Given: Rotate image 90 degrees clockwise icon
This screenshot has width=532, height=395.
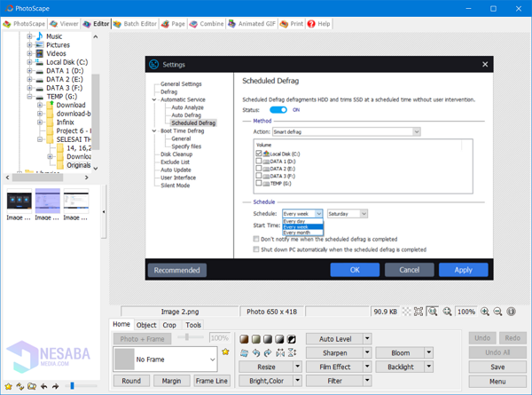Looking at the screenshot, I should pos(268,353).
